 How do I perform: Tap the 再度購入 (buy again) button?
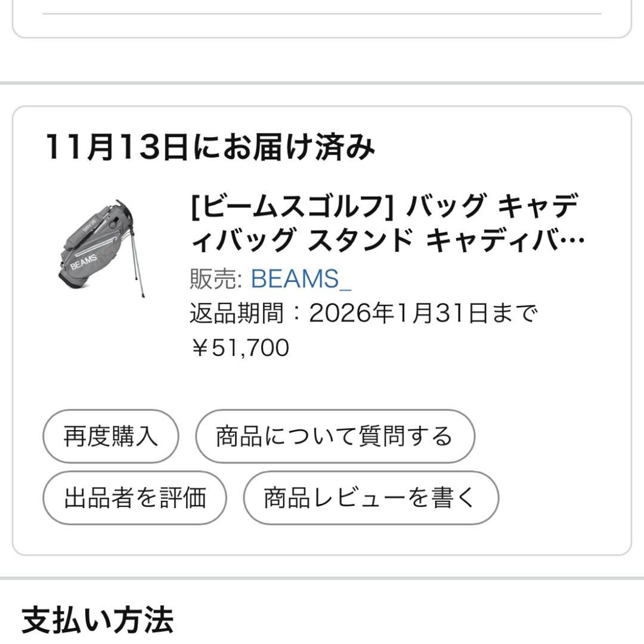tap(110, 436)
